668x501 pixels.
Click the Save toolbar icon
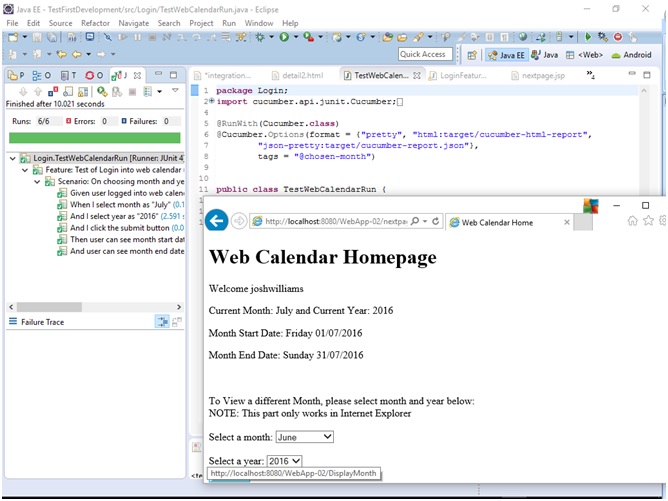pyautogui.click(x=38, y=37)
